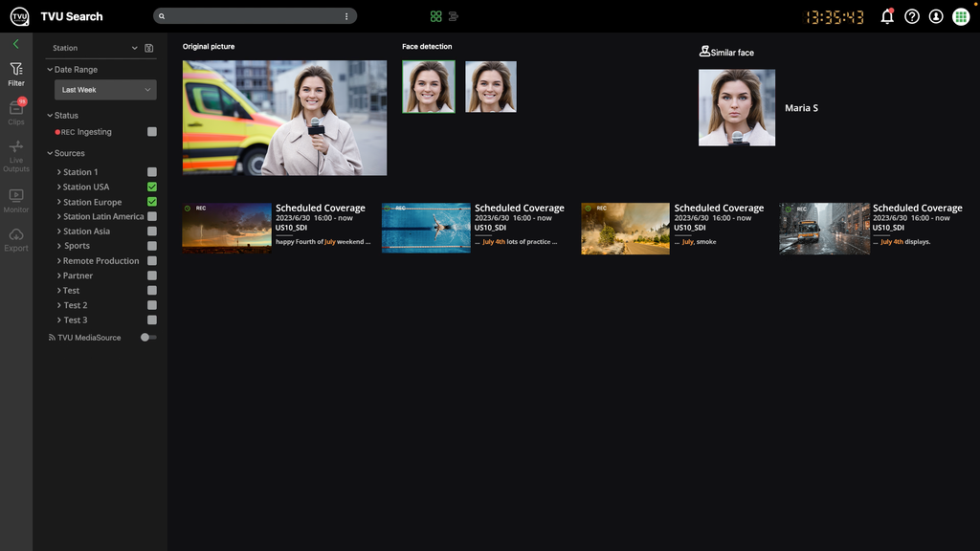Click the green back chevron arrow
Image resolution: width=980 pixels, height=551 pixels.
pos(16,44)
